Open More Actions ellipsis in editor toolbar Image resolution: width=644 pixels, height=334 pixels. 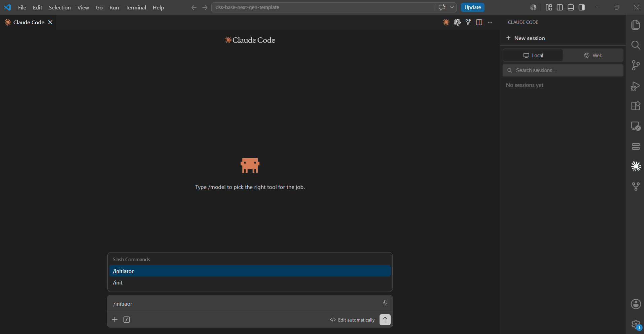point(490,22)
